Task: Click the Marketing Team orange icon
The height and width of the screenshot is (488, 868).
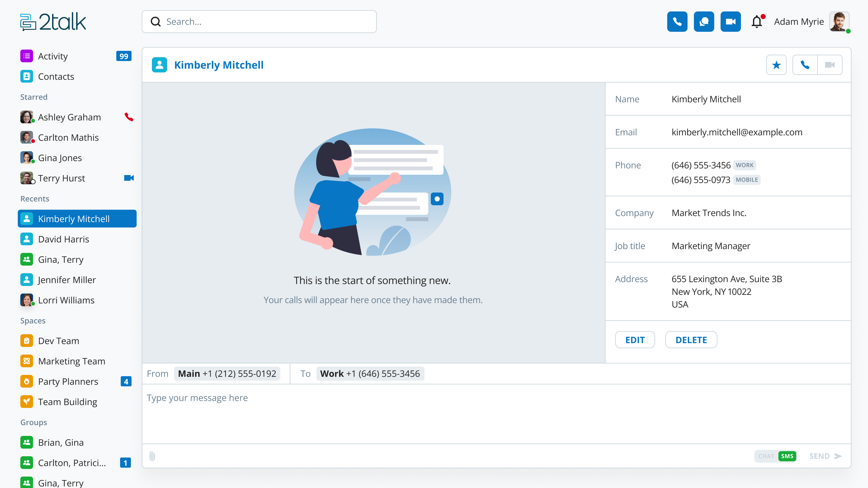Action: point(27,361)
